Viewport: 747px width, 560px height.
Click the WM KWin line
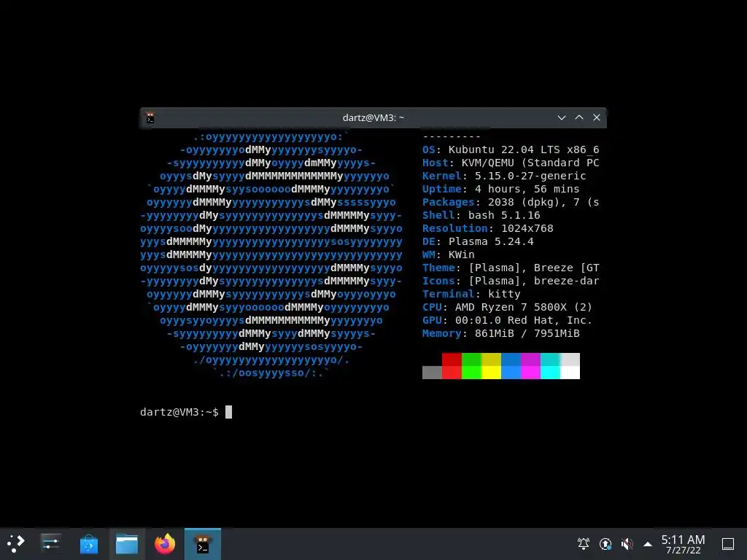point(449,254)
